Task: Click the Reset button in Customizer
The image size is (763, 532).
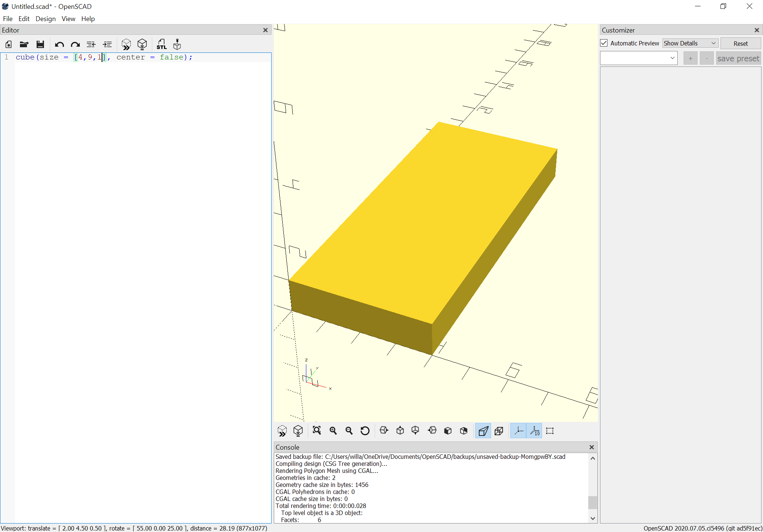Action: 740,43
